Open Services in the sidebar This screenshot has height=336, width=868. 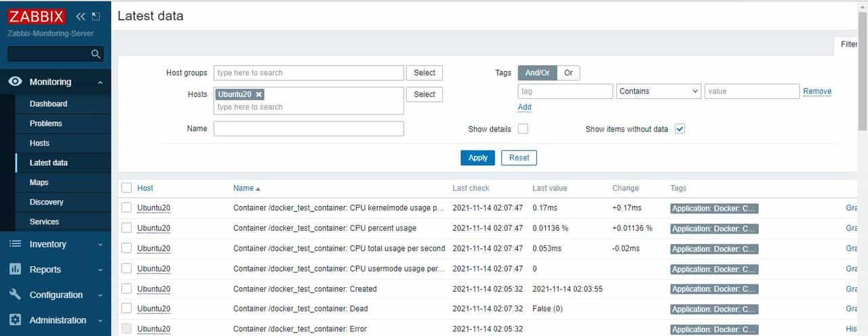[x=44, y=222]
